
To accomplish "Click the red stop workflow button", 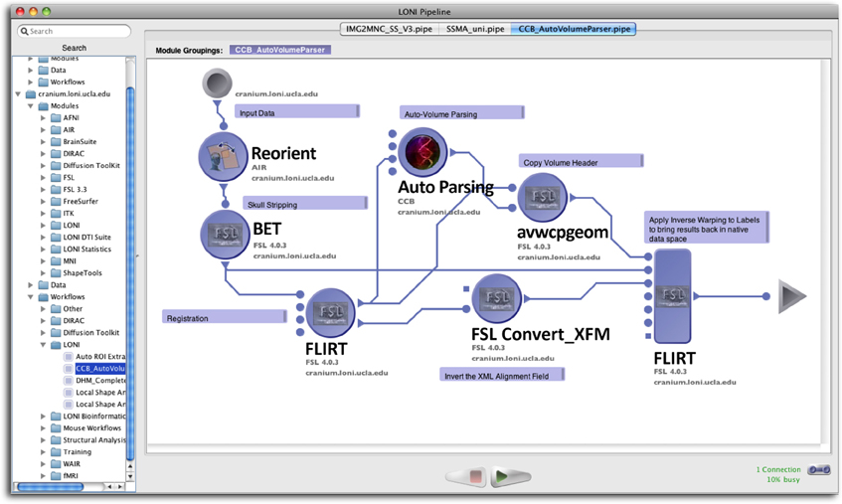I will (467, 476).
